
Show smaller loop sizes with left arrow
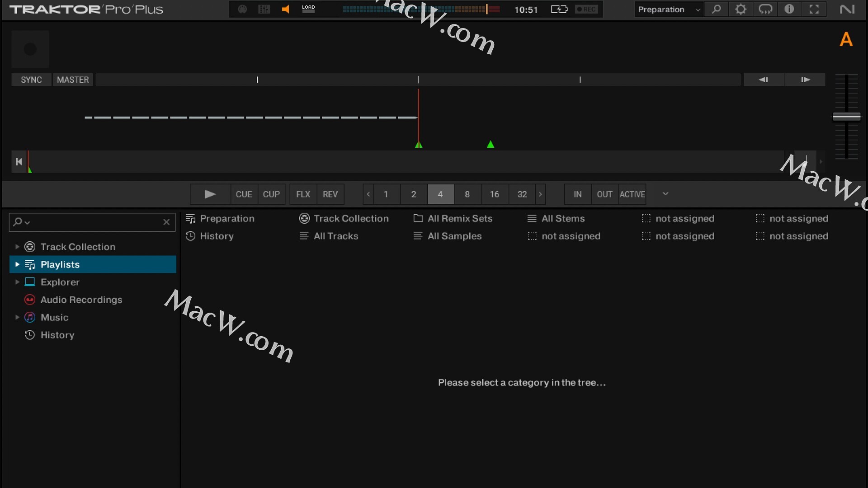point(368,194)
